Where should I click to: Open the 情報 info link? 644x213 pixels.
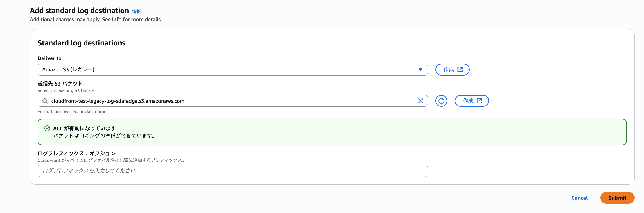pyautogui.click(x=136, y=11)
